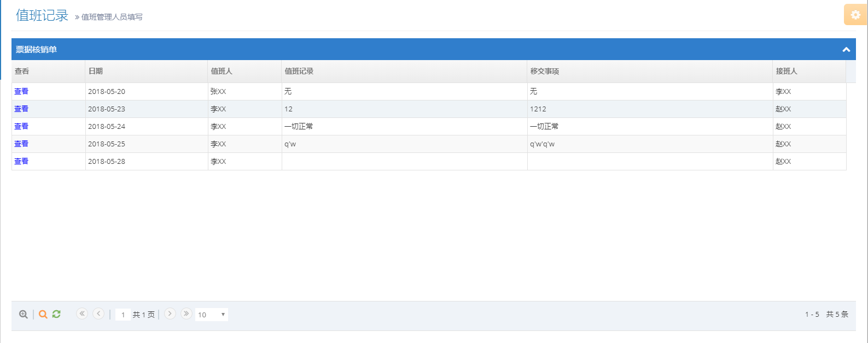Click the page number input field
The height and width of the screenshot is (343, 868).
pyautogui.click(x=123, y=315)
